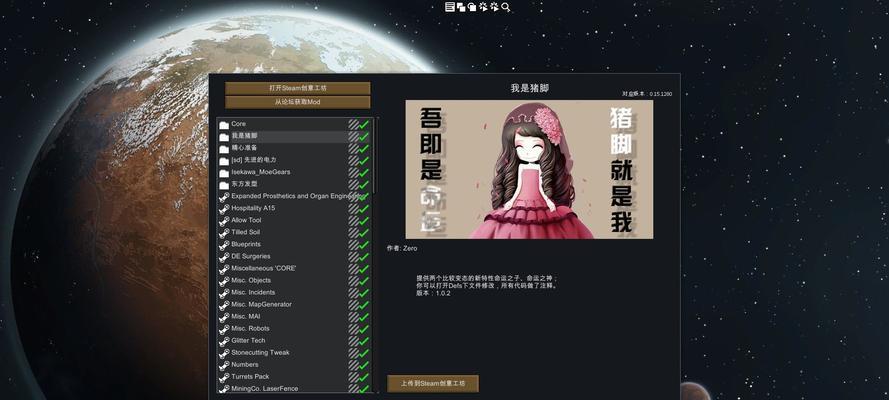
Task: Disable the Allow Tool mod checkmark
Action: click(365, 220)
